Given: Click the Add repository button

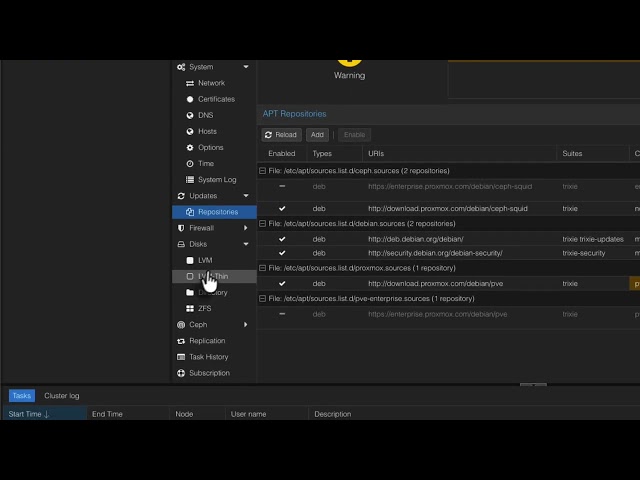Looking at the screenshot, I should click(317, 135).
